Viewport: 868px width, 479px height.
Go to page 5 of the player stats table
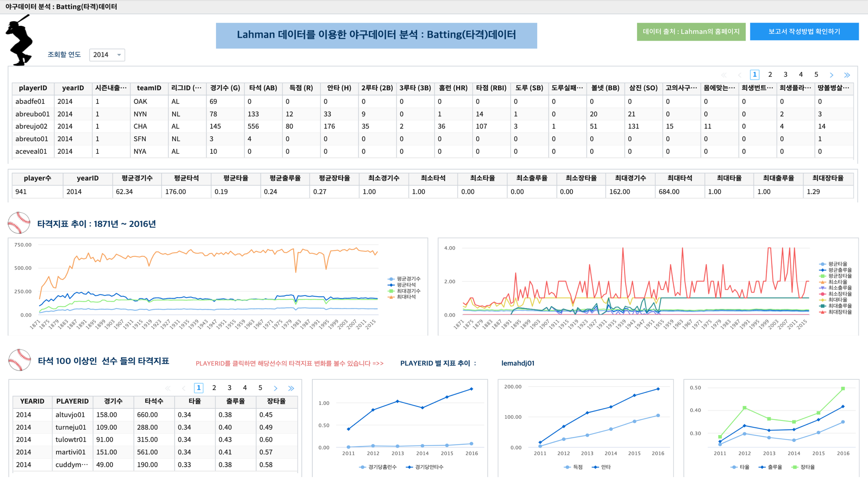click(260, 388)
